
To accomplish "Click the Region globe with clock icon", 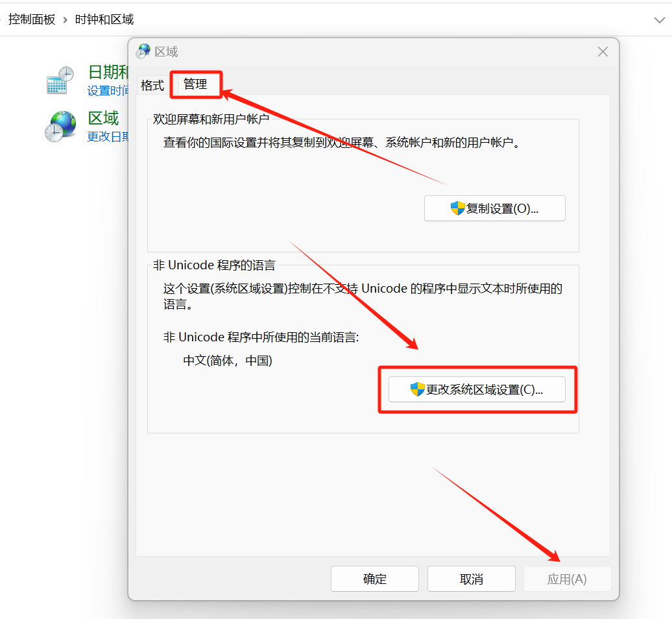I will pos(60,127).
